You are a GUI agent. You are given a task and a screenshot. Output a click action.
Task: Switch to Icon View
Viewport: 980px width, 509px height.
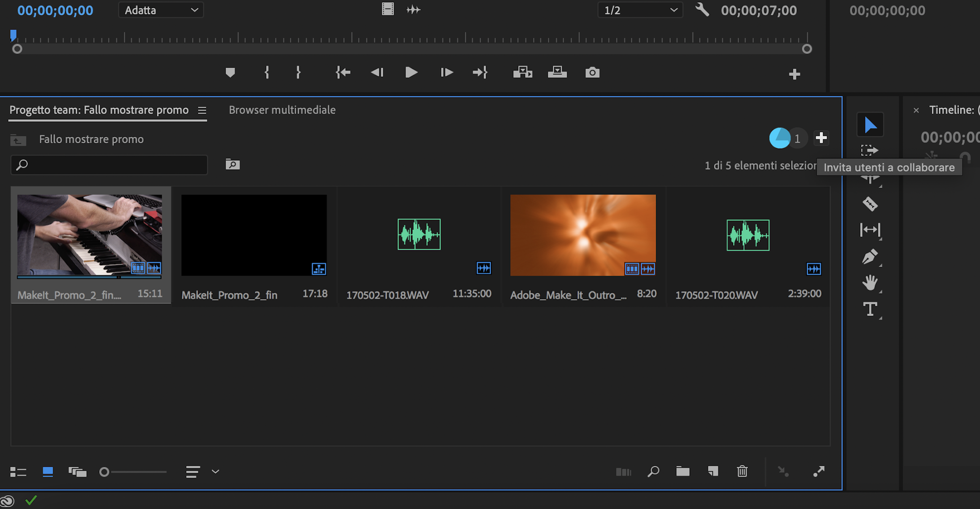click(48, 472)
